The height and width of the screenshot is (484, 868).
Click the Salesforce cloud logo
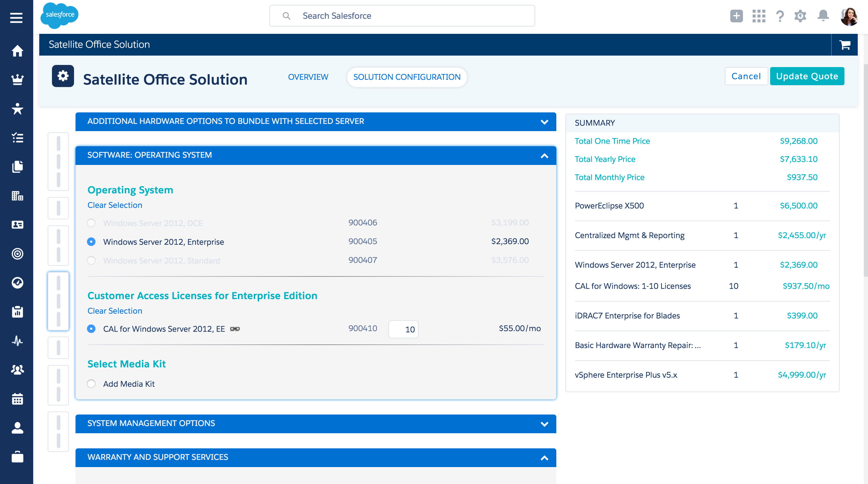pos(59,15)
